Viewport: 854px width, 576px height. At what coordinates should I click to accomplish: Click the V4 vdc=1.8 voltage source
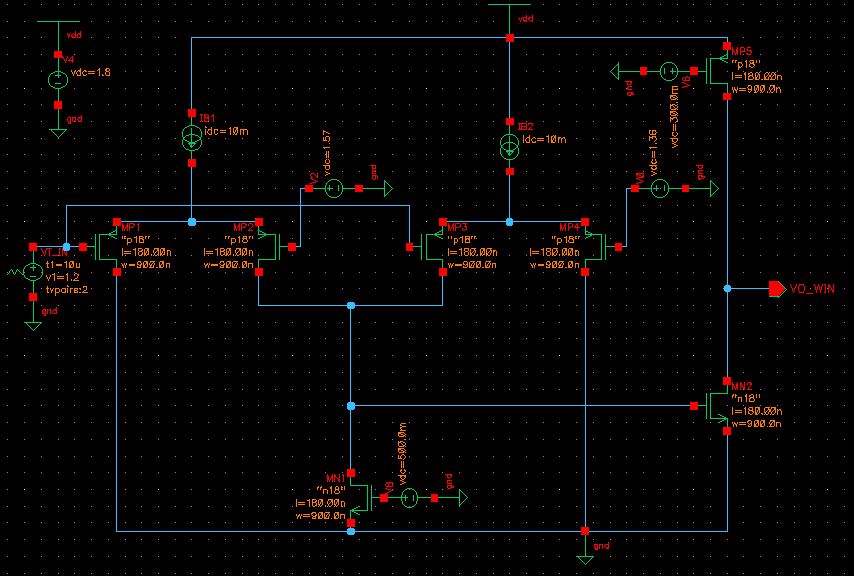58,80
